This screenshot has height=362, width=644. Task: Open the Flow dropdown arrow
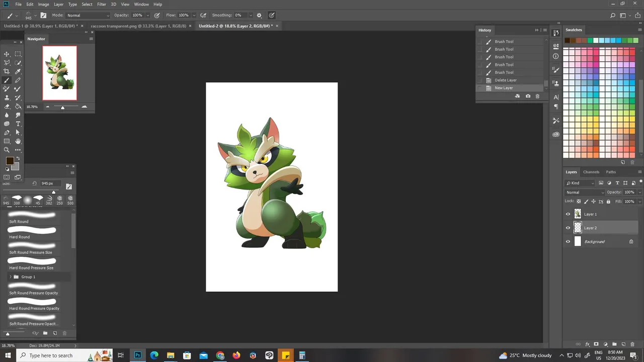[194, 16]
